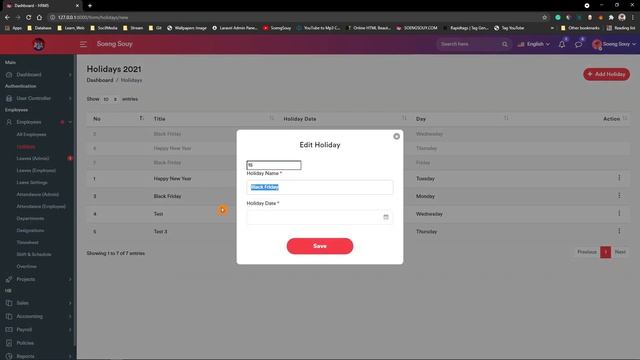Bookmark this page with the star icon
The width and height of the screenshot is (640, 360).
544,18
